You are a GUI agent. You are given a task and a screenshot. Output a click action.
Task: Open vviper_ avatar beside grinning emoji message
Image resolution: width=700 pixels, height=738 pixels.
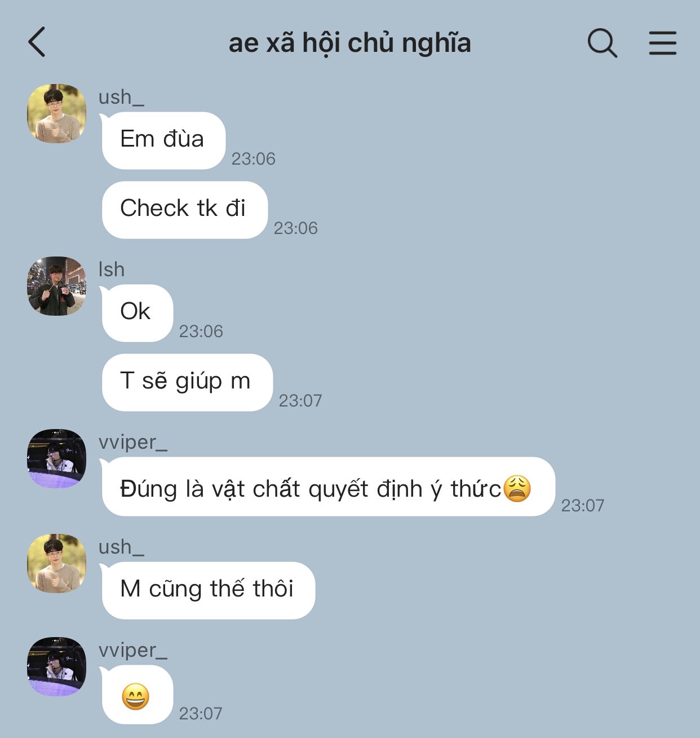57,666
